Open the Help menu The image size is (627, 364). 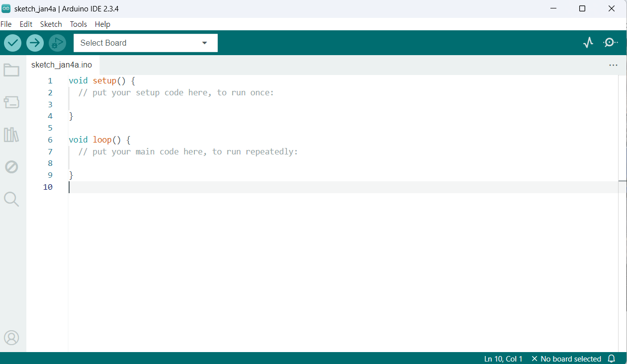click(102, 24)
